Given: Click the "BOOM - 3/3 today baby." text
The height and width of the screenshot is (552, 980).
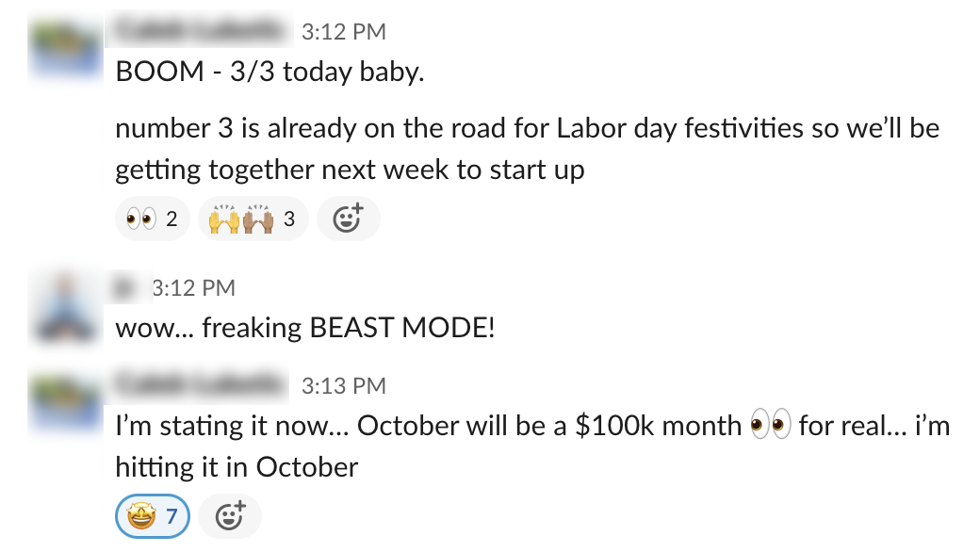Looking at the screenshot, I should [269, 72].
